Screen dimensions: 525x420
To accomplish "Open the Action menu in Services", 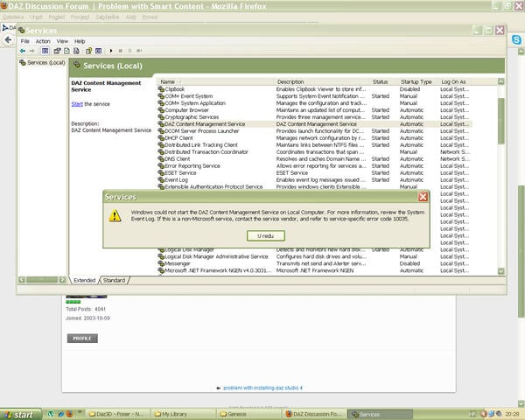I will (x=43, y=41).
